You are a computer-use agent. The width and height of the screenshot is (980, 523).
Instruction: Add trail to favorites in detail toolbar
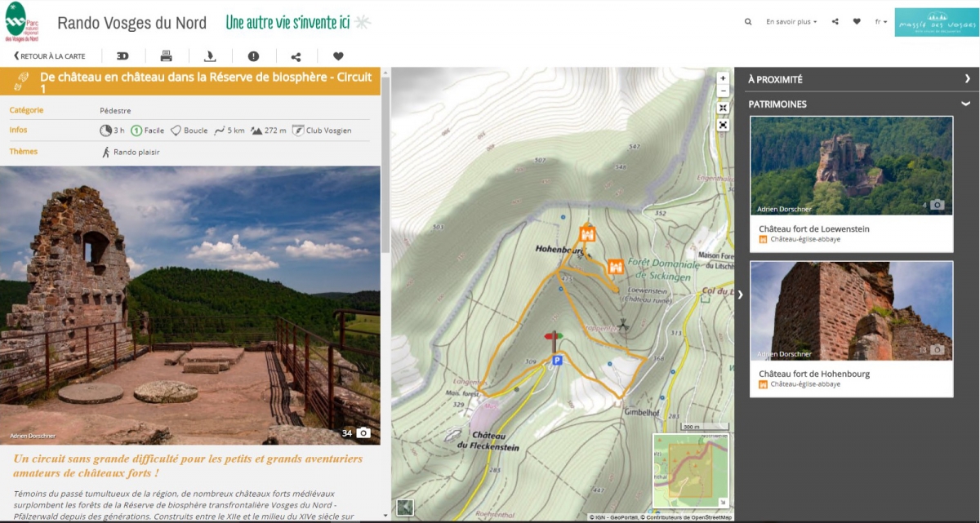pos(338,56)
